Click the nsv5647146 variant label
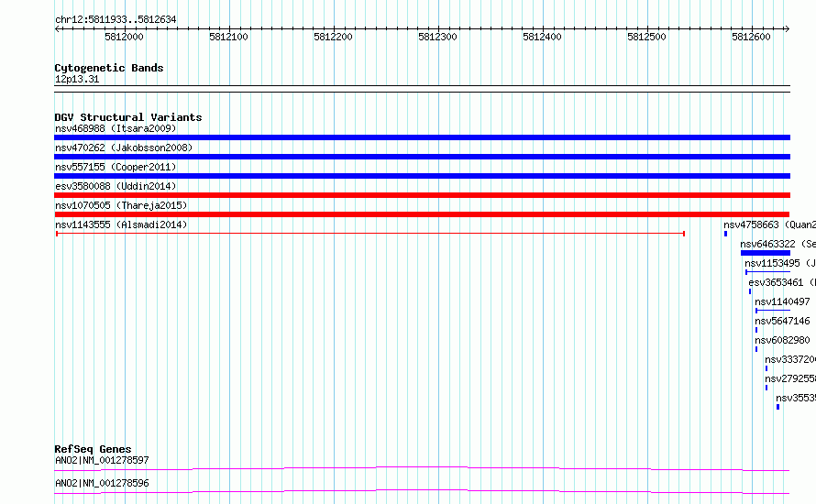This screenshot has height=504, width=816. pyautogui.click(x=782, y=321)
